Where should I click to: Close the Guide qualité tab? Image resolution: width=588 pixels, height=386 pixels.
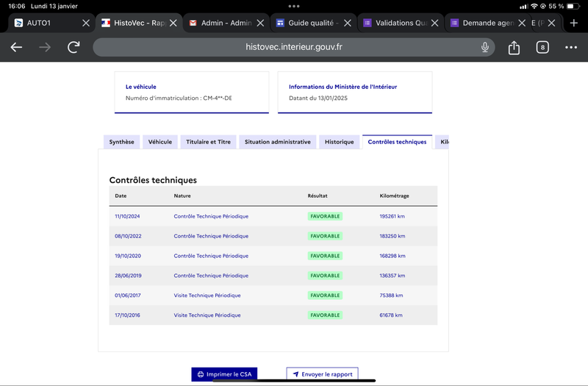click(x=348, y=23)
